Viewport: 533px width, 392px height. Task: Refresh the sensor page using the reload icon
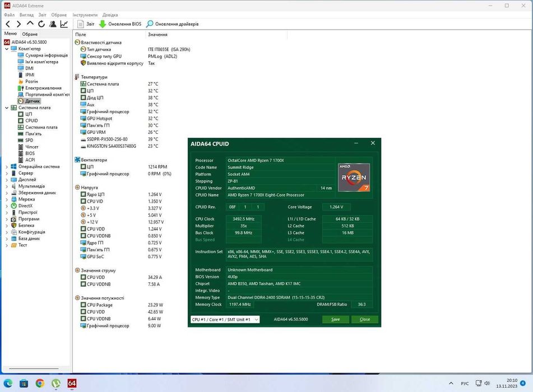(41, 24)
